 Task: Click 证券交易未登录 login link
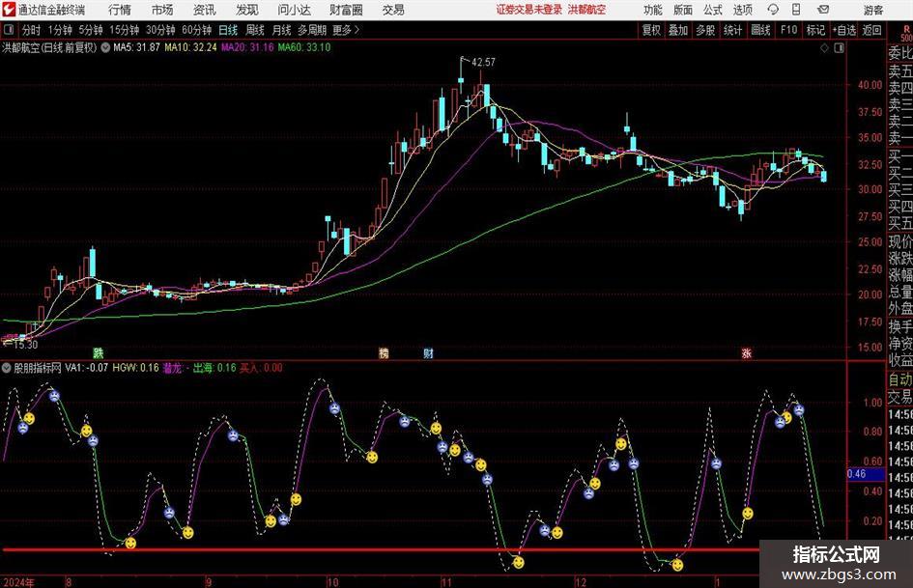coord(529,10)
